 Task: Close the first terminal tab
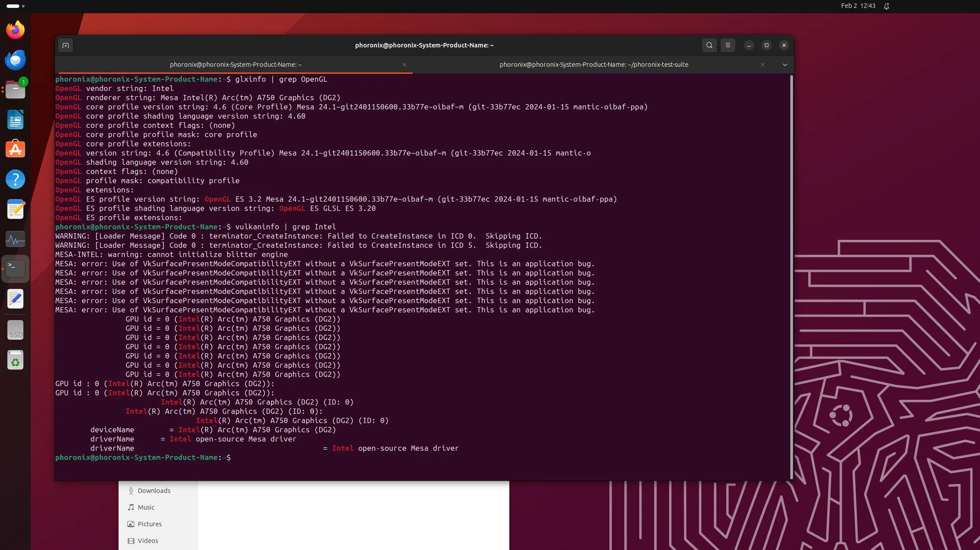pos(404,65)
